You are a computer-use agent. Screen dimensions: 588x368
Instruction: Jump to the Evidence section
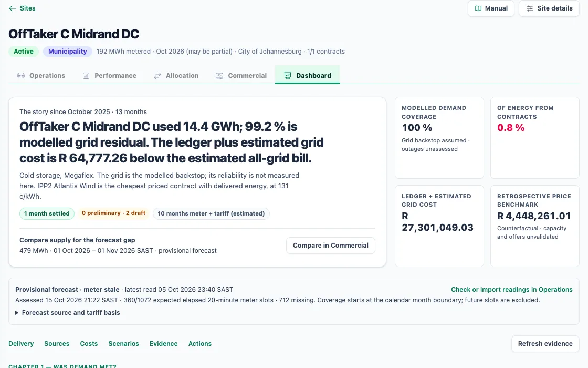pyautogui.click(x=163, y=344)
